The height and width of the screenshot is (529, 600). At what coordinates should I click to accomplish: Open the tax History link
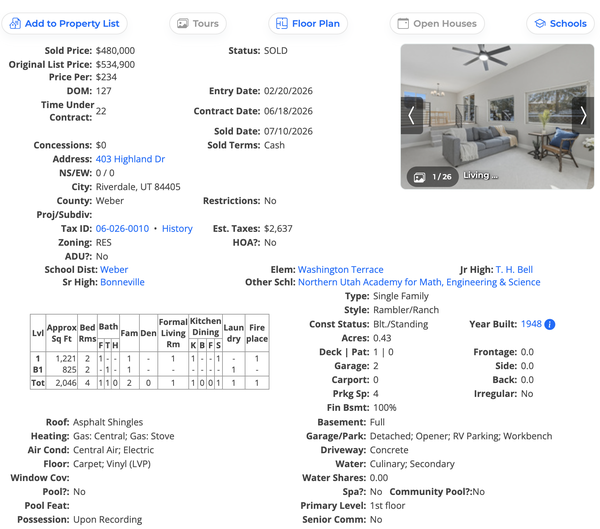click(177, 229)
